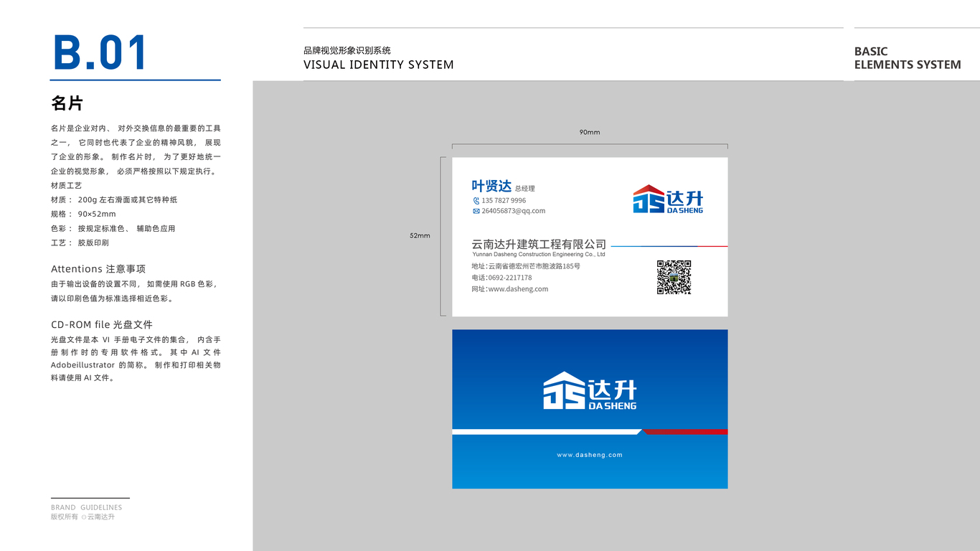This screenshot has height=551, width=980.
Task: Click the CD-ROM file 光盘文件 heading
Action: (102, 324)
